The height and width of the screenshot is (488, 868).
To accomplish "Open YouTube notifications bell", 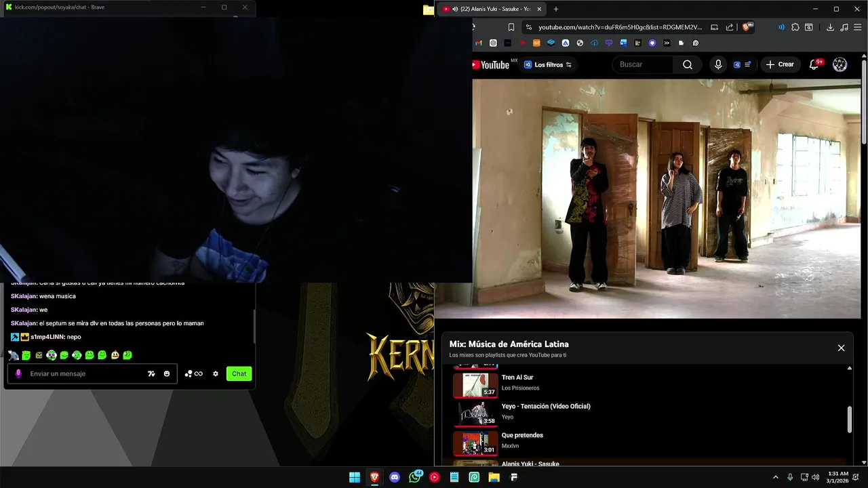I will click(814, 64).
